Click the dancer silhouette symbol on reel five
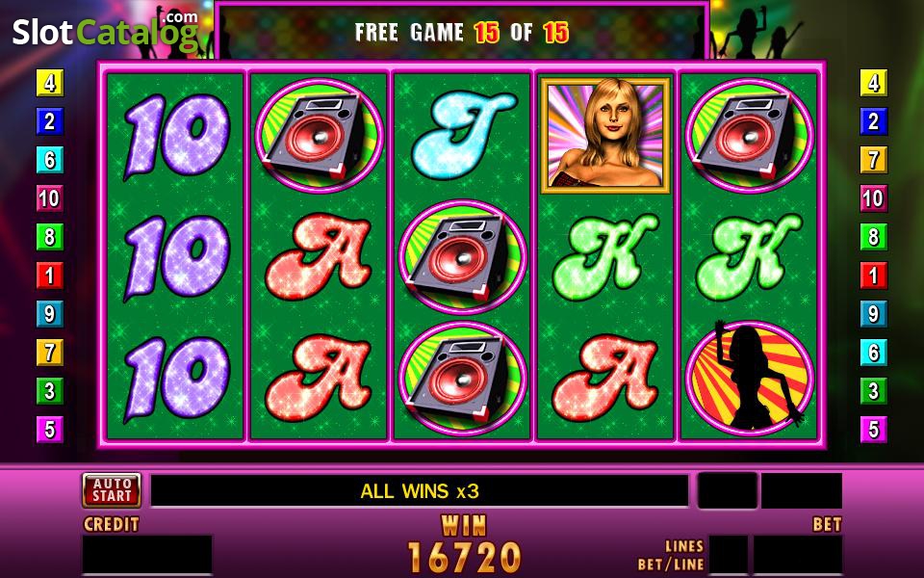This screenshot has height=578, width=924. click(x=749, y=377)
